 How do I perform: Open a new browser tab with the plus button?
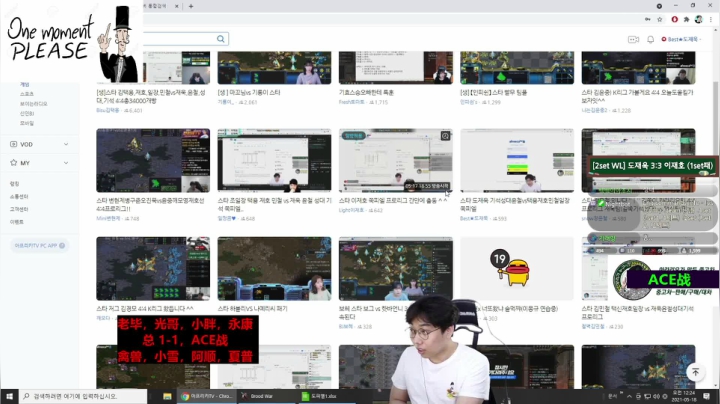pos(191,6)
